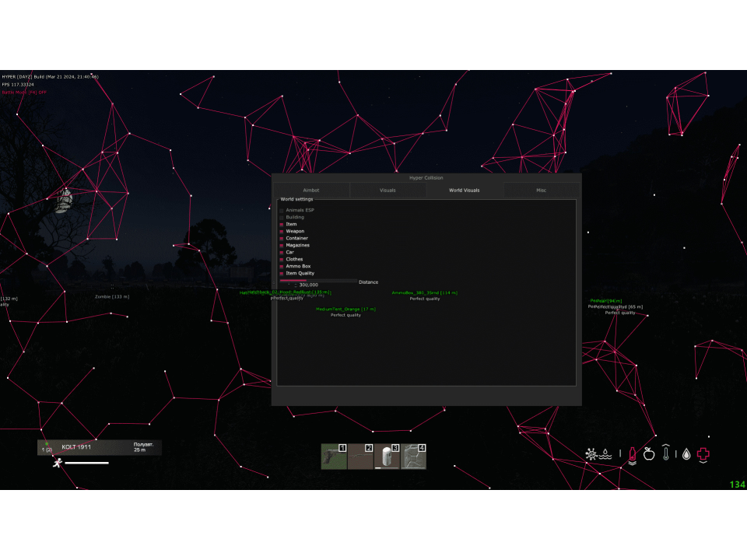Click the wetness waves status icon
747x560 pixels.
pos(605,454)
